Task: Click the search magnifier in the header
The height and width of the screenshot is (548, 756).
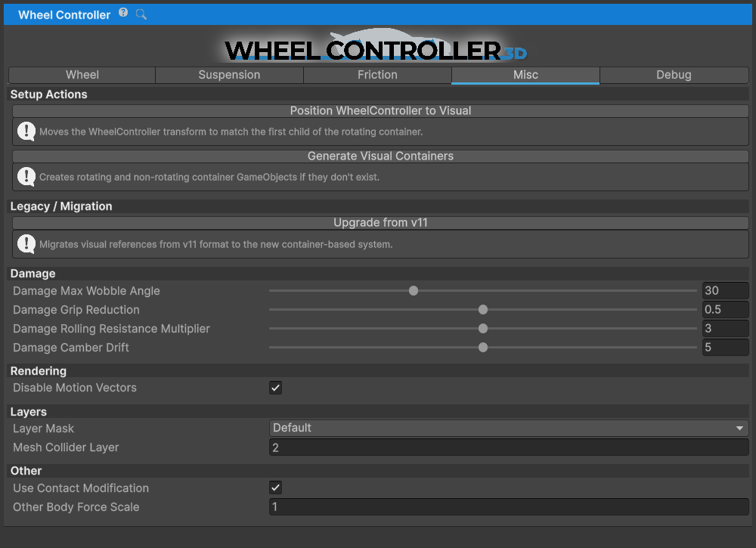Action: [141, 14]
